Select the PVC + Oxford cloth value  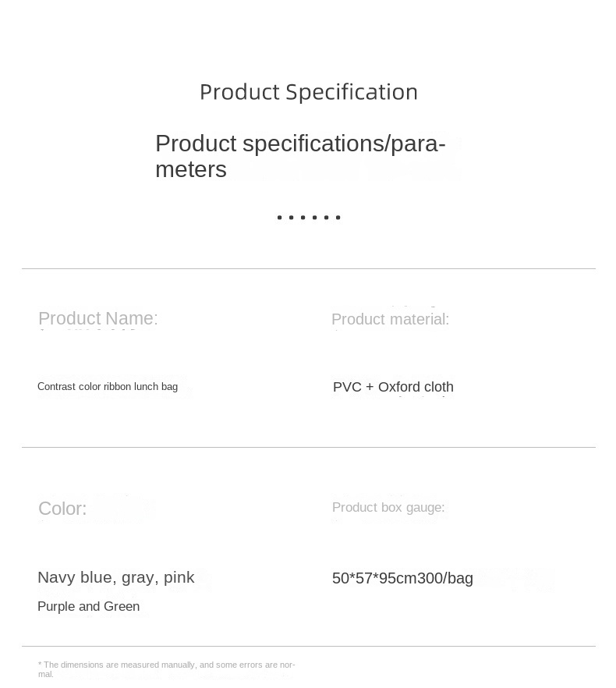point(393,387)
